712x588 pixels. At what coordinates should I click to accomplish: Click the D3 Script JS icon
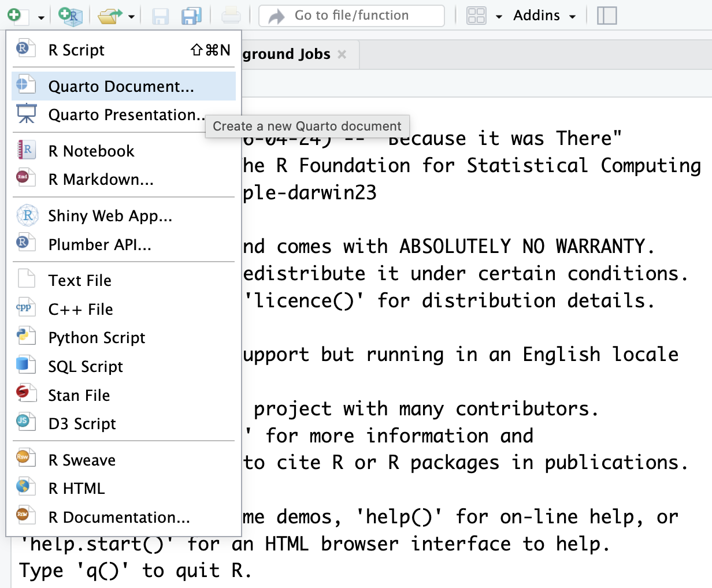[x=26, y=422]
